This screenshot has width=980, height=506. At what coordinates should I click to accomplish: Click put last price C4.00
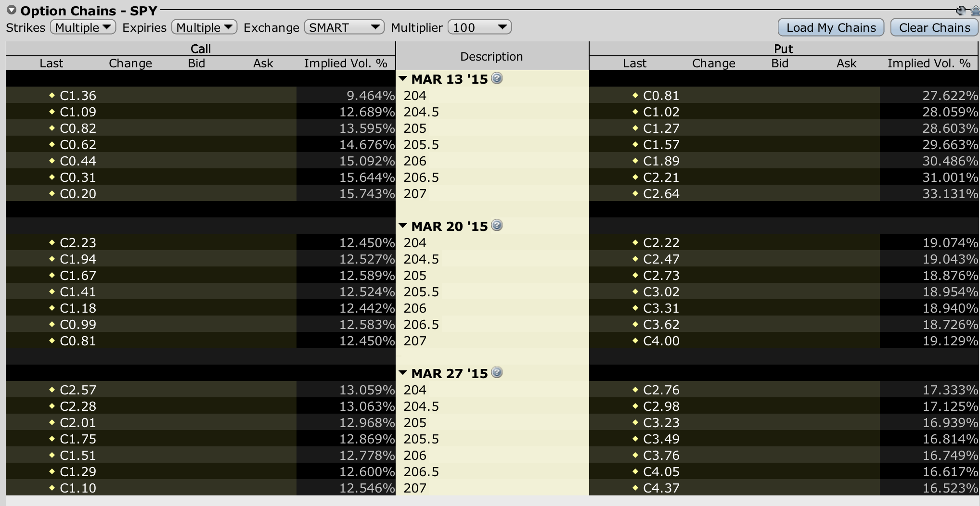(x=661, y=341)
